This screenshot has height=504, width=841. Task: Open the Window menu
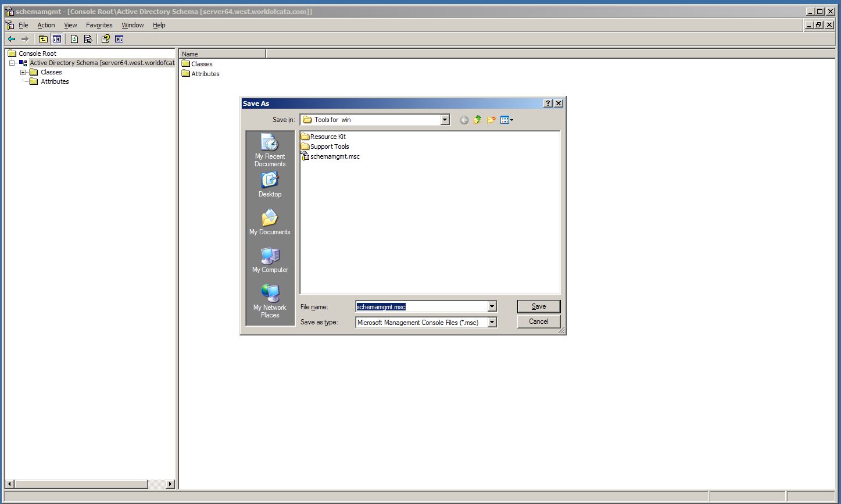[x=133, y=25]
